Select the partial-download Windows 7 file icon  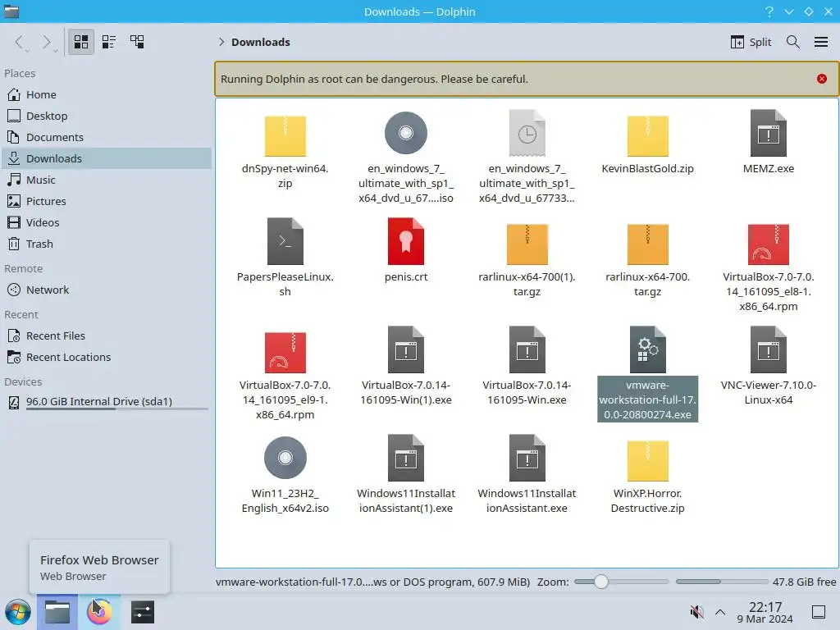tap(527, 133)
